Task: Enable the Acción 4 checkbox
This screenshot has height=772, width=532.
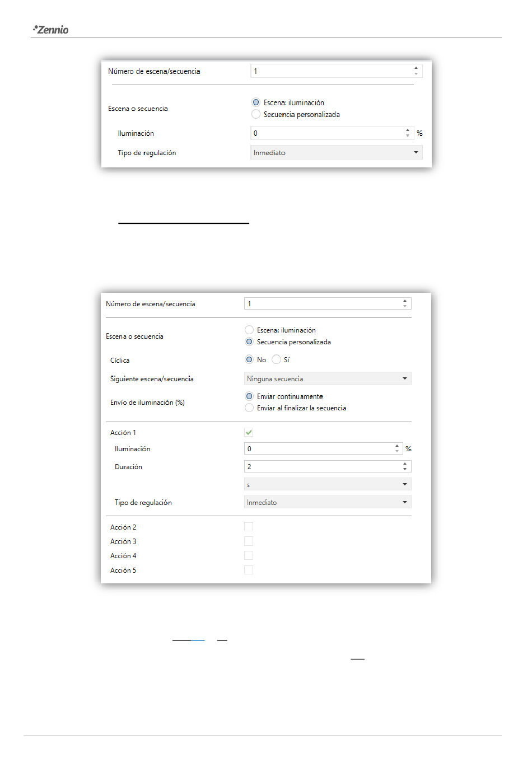Action: (249, 555)
